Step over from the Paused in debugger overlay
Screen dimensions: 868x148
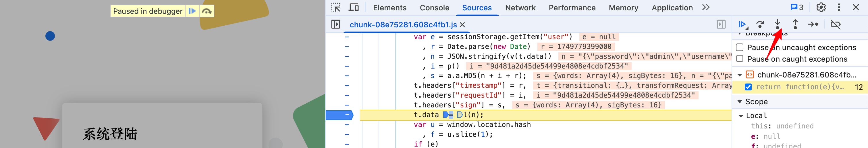pos(207,11)
